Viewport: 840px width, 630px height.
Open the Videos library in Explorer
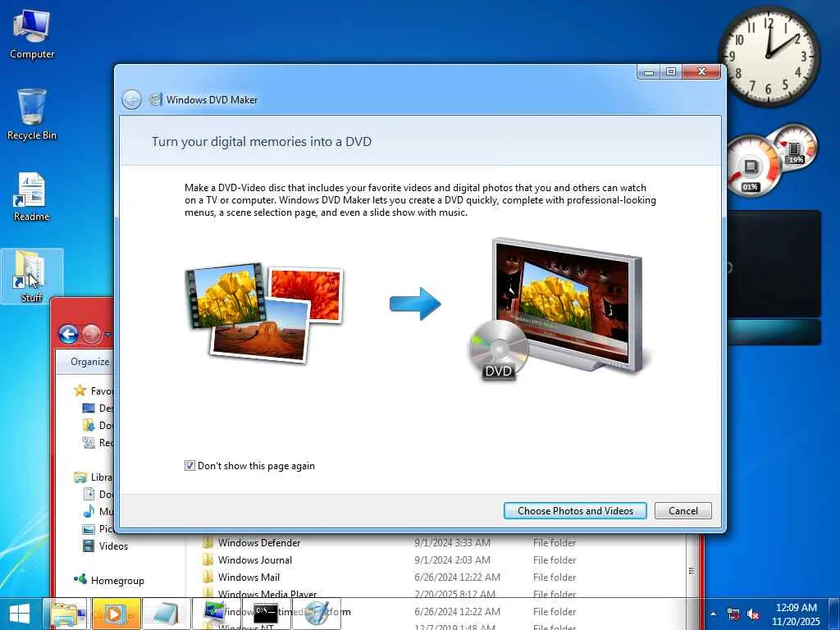click(106, 546)
